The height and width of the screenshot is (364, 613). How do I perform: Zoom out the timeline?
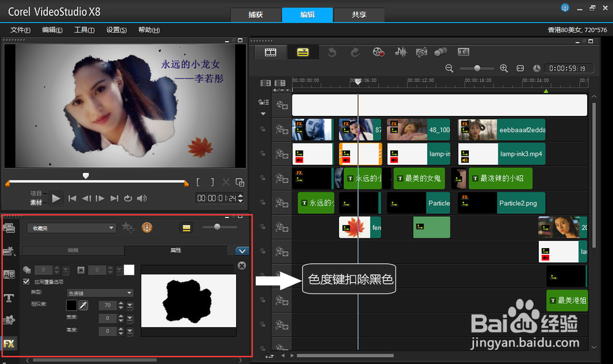[449, 69]
